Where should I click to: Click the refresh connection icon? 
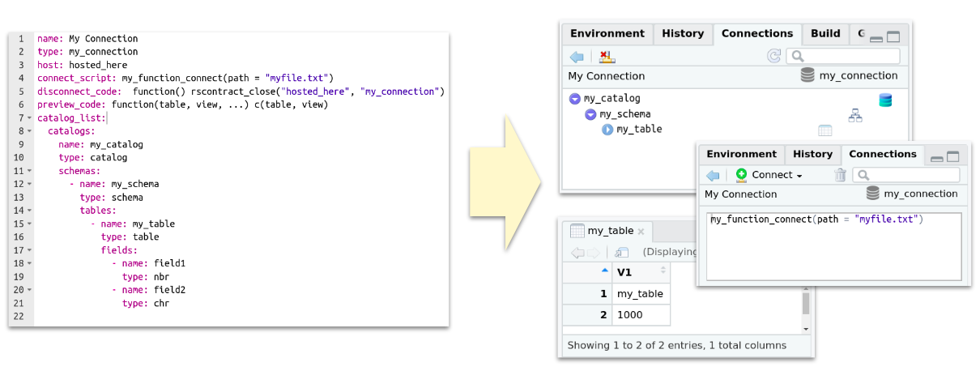click(773, 57)
